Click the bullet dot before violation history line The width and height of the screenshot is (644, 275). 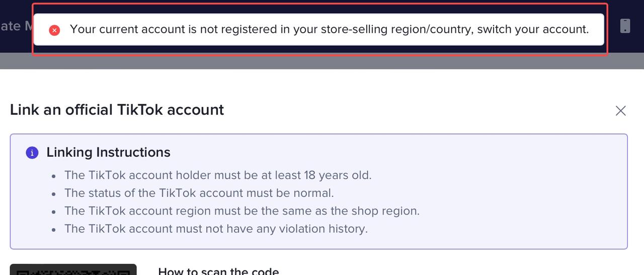(54, 230)
